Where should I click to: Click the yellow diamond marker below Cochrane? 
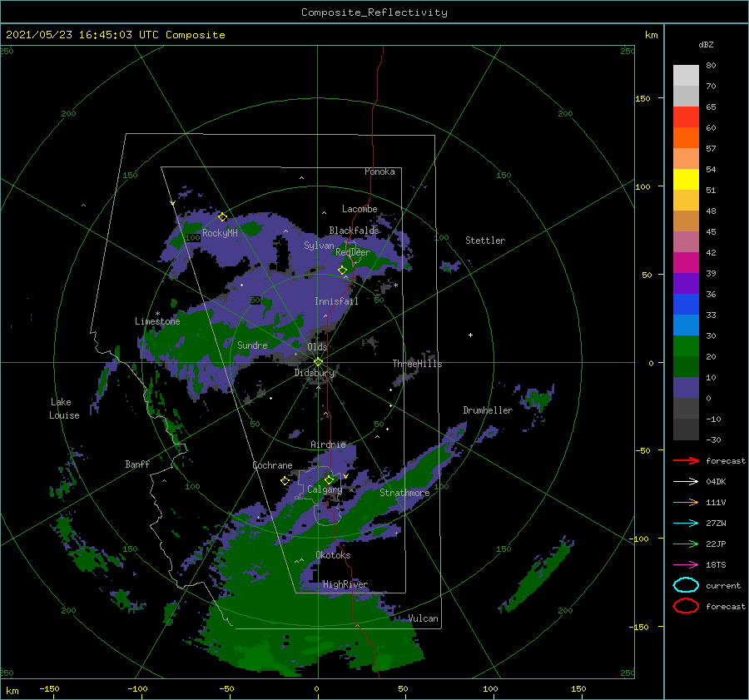pos(285,480)
